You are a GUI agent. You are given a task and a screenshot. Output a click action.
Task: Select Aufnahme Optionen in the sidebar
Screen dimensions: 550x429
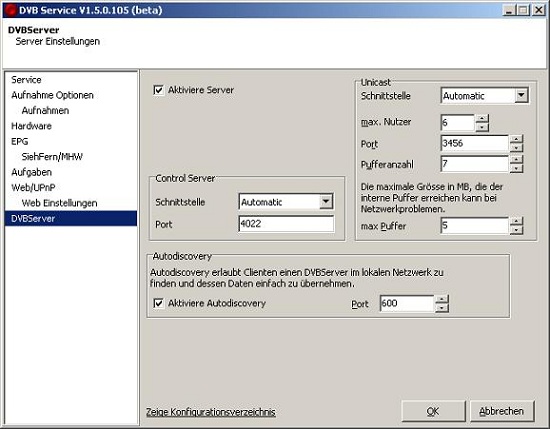coord(52,95)
